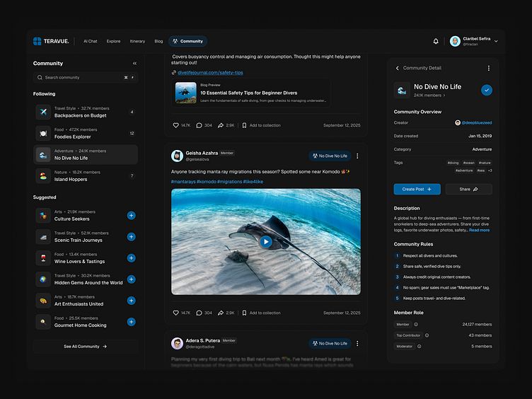Screen dimensions: 532x399
Task: Click the Teravue logo
Action: point(51,41)
